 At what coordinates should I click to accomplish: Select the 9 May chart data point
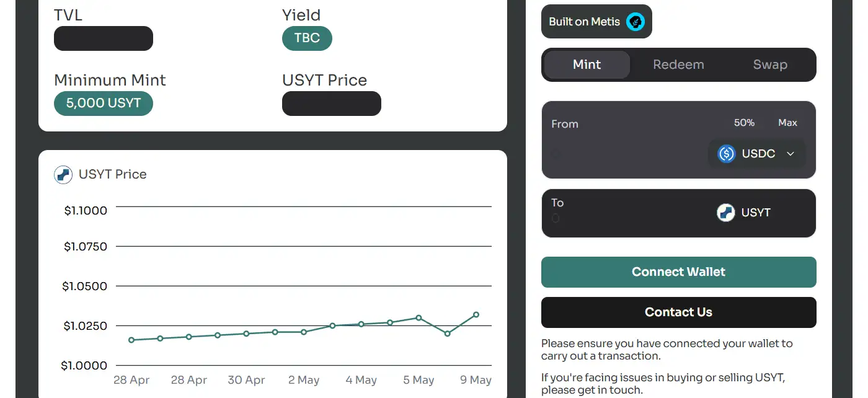coord(476,315)
